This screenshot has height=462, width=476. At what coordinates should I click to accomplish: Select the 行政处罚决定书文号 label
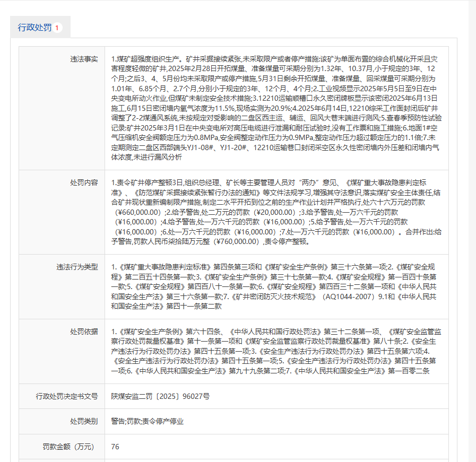point(67,396)
